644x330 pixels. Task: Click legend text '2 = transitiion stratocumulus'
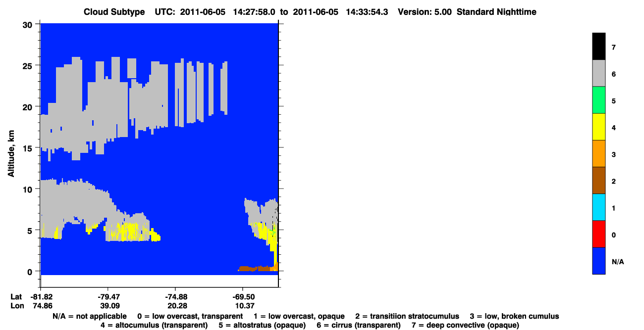(x=407, y=316)
